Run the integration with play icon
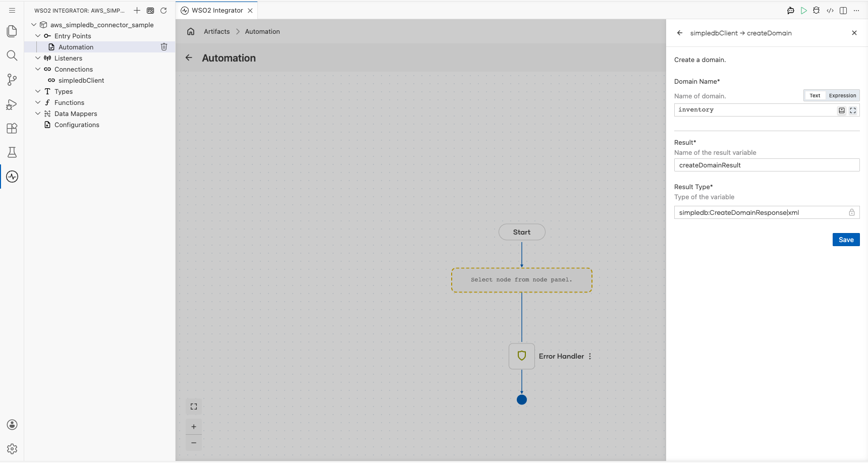 coord(804,10)
